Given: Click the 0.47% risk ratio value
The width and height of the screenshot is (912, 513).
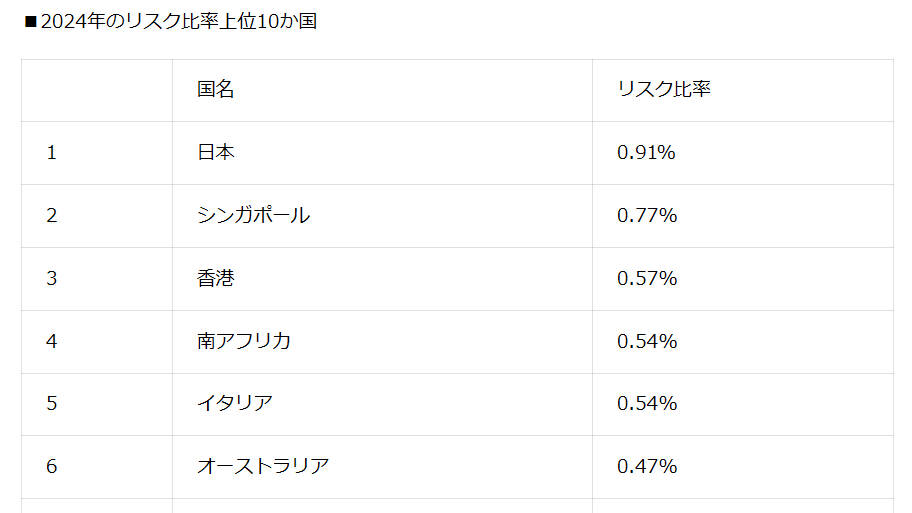Looking at the screenshot, I should pyautogui.click(x=647, y=466).
